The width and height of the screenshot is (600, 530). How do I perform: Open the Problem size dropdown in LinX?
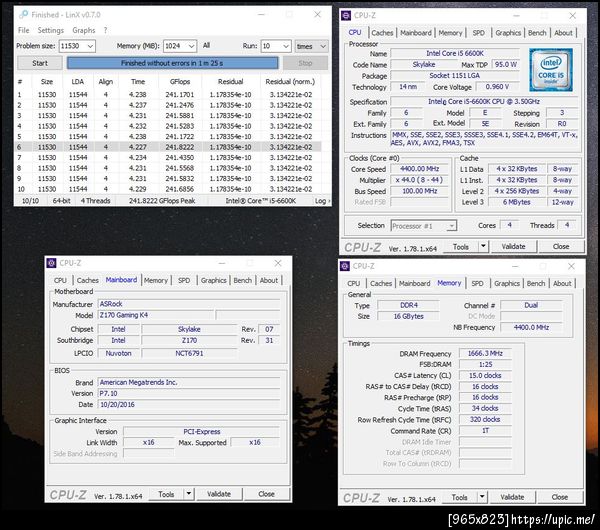click(90, 46)
